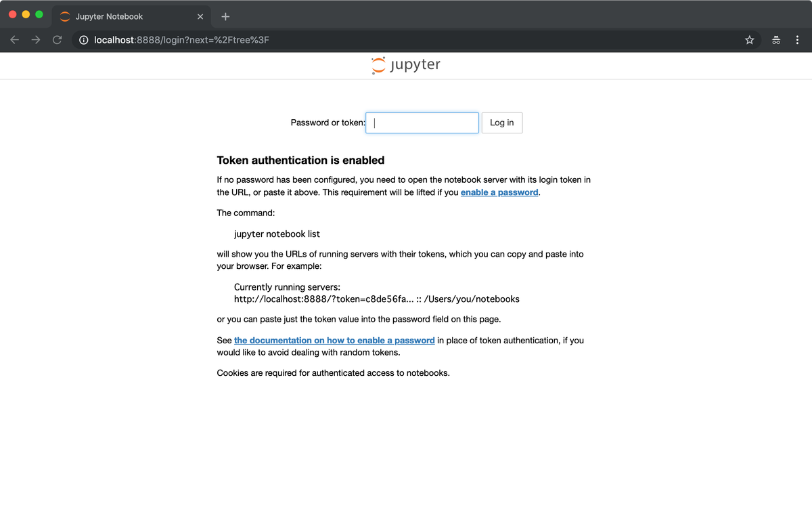Click the 'jupyter notebook list' command text
Viewport: 812px width, 516px height.
[277, 234]
